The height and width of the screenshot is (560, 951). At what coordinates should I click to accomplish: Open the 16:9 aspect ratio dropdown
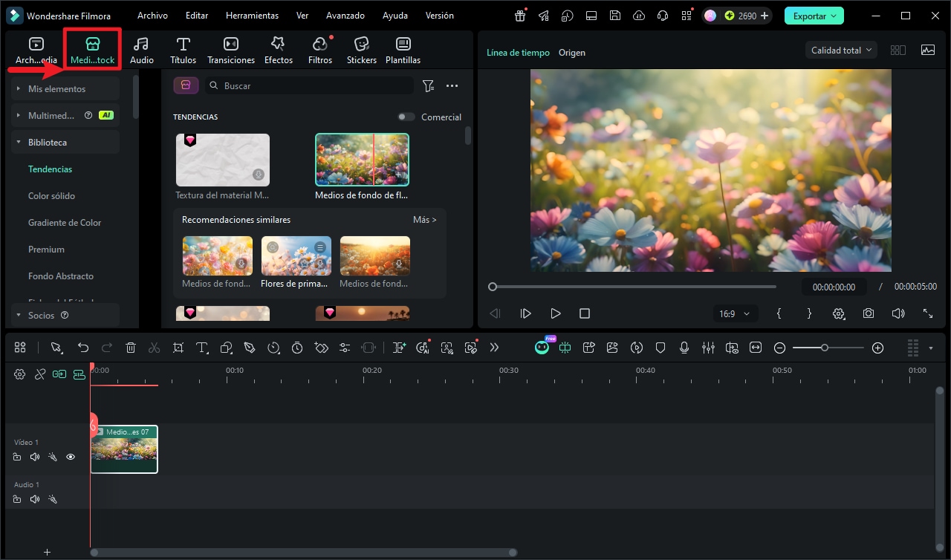734,314
